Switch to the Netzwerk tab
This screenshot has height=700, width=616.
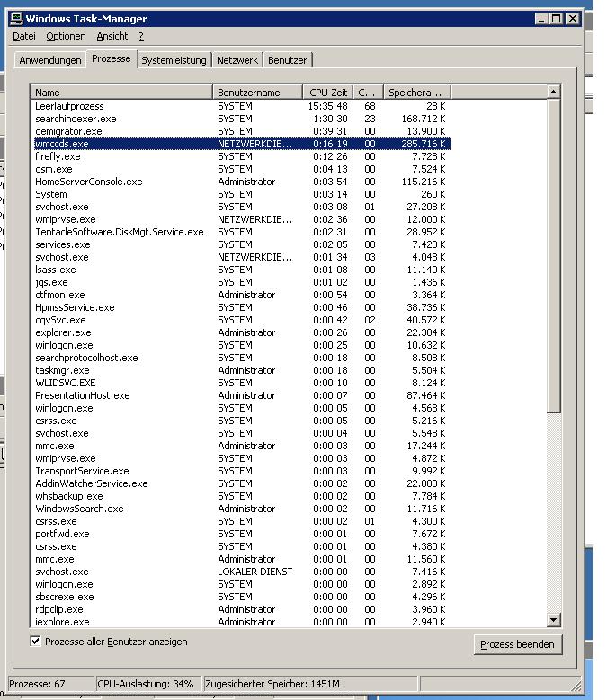click(237, 60)
